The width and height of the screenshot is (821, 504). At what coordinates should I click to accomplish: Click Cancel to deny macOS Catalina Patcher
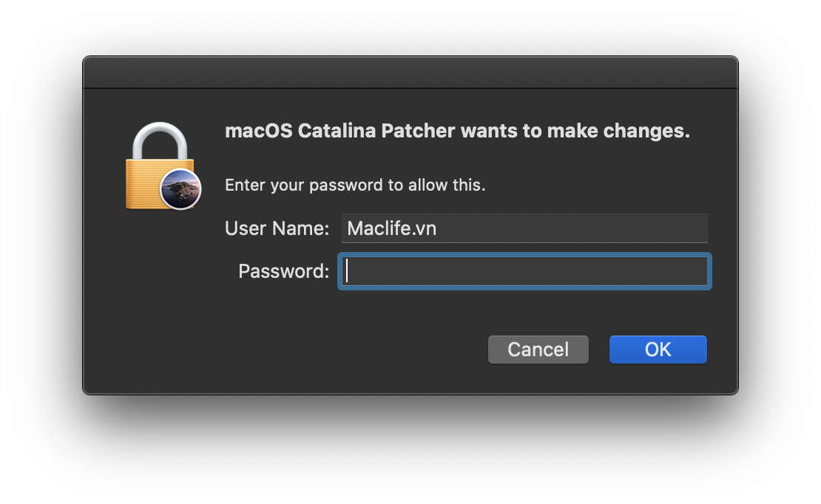538,349
